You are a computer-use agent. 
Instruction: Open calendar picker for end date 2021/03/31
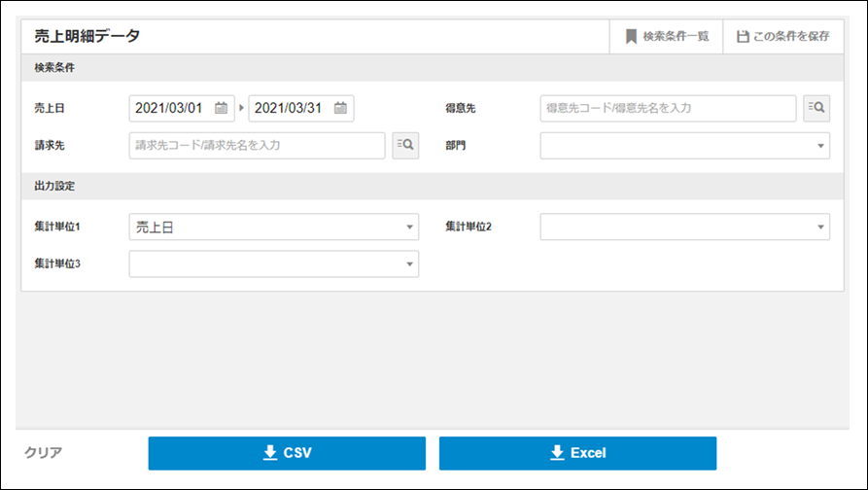(x=340, y=108)
